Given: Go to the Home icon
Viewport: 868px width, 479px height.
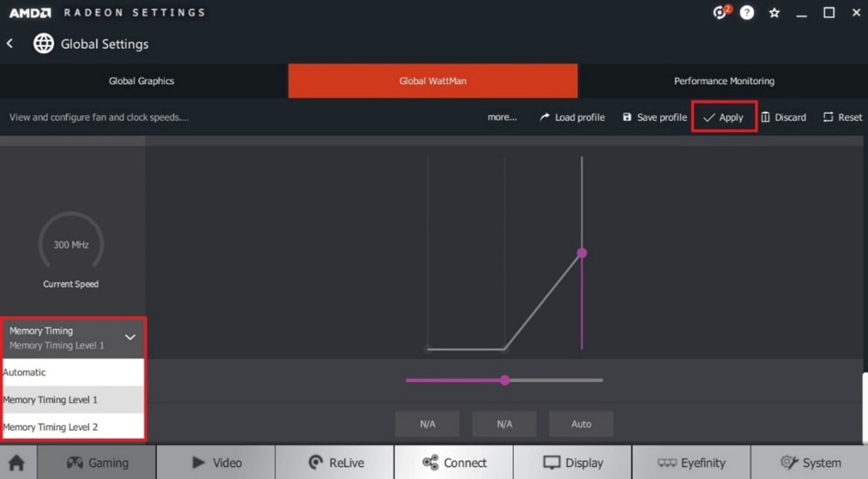Looking at the screenshot, I should click(x=17, y=463).
